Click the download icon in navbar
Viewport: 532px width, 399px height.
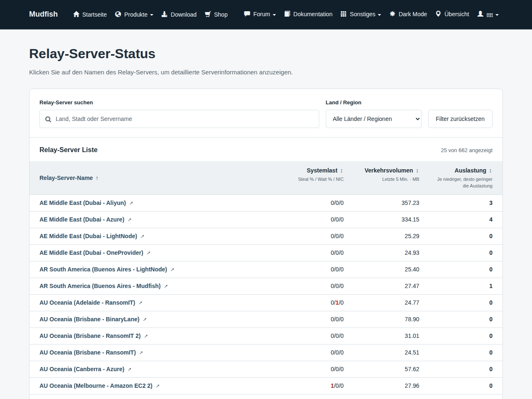click(x=165, y=14)
